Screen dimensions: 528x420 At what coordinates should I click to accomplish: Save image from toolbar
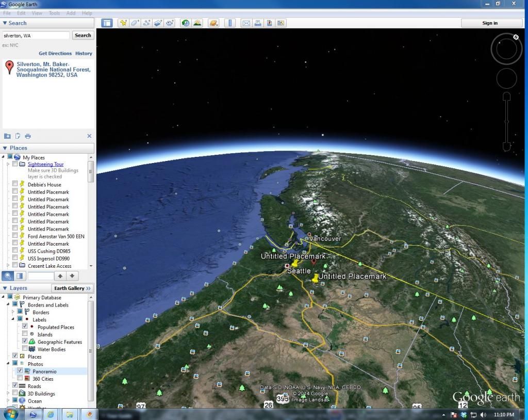tap(269, 23)
